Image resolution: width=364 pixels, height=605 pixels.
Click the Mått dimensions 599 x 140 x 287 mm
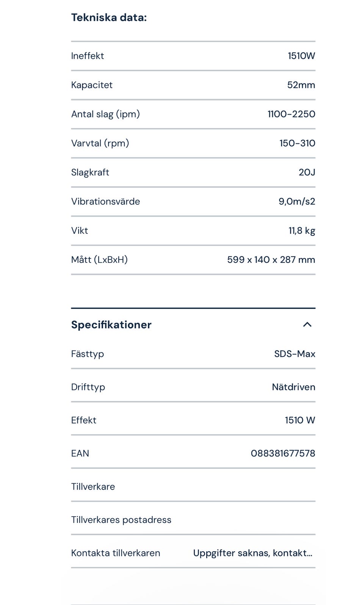271,260
